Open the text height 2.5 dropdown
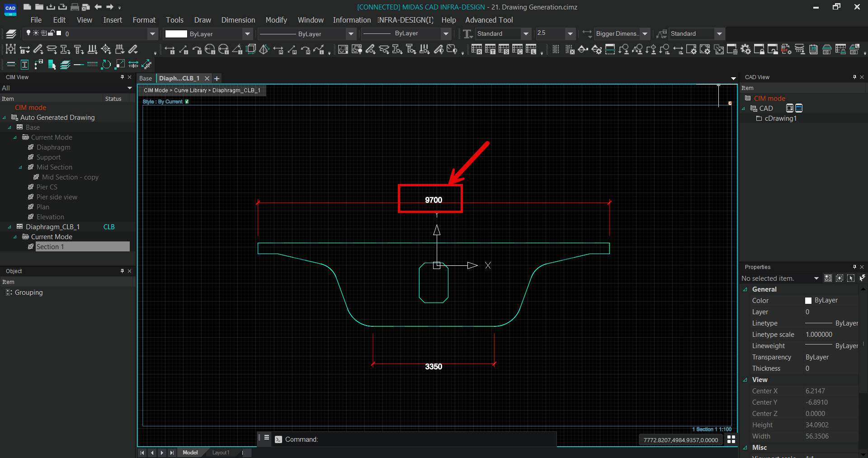Viewport: 868px width, 458px height. (x=570, y=33)
